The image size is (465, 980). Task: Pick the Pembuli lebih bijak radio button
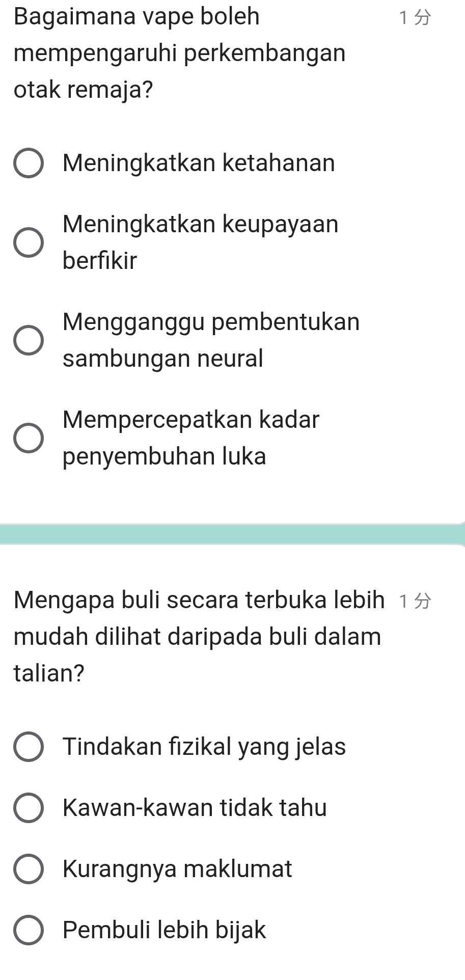(29, 930)
